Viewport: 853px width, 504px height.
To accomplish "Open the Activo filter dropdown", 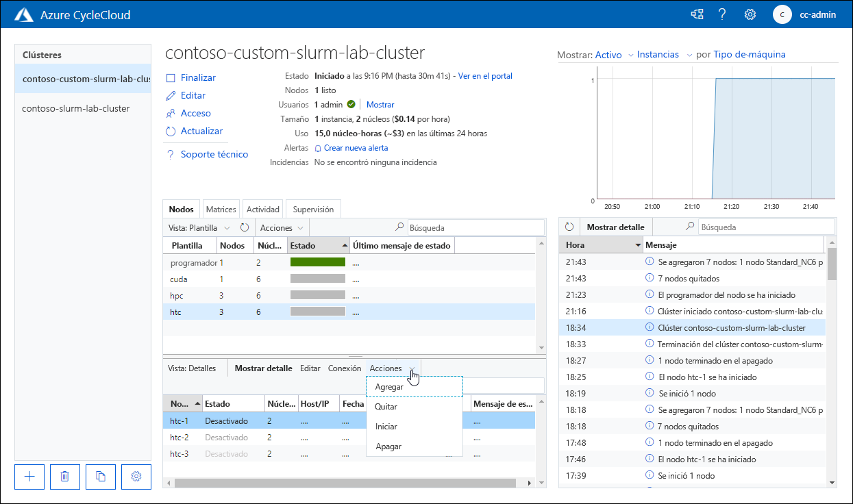I will pyautogui.click(x=608, y=54).
